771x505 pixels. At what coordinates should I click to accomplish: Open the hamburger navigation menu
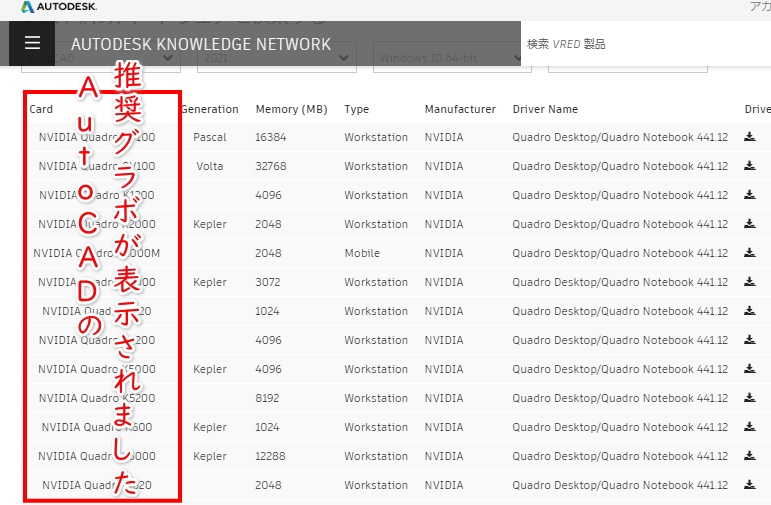pyautogui.click(x=32, y=43)
